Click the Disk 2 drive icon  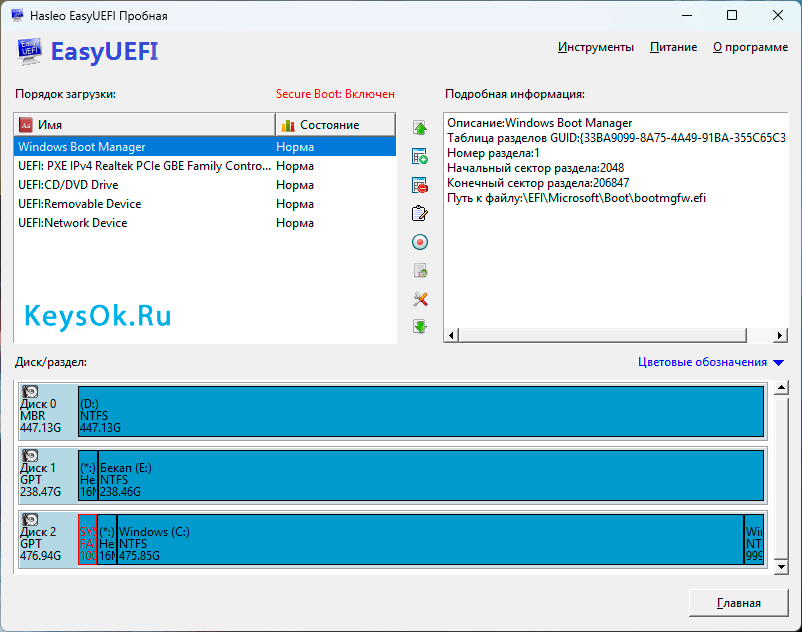coord(30,519)
